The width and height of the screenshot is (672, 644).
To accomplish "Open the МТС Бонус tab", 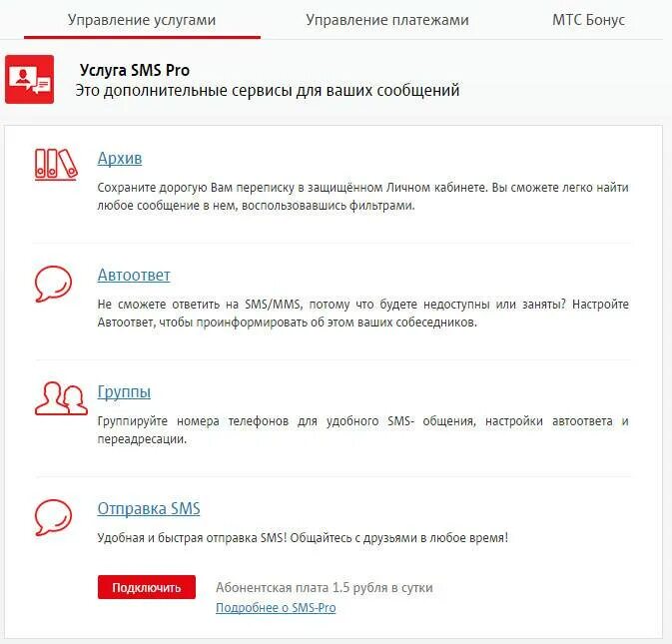I will [588, 20].
